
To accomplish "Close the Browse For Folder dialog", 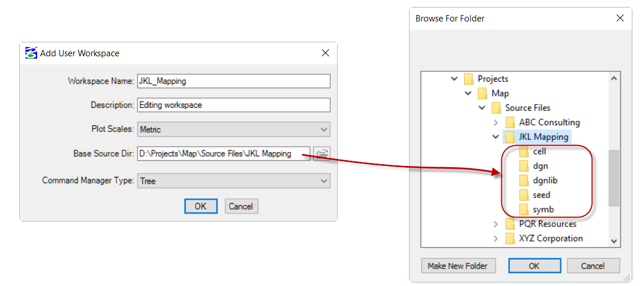I will point(620,18).
